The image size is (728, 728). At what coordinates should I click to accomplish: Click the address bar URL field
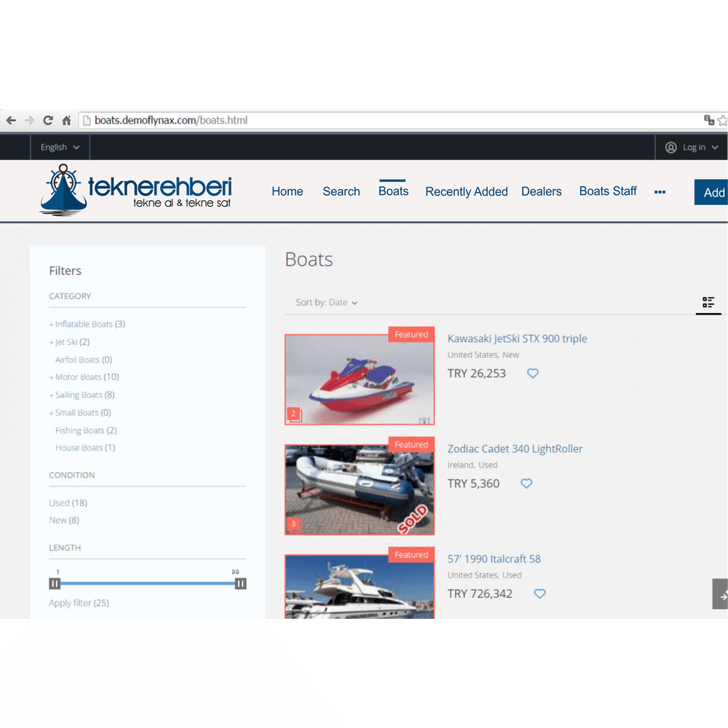[390, 120]
